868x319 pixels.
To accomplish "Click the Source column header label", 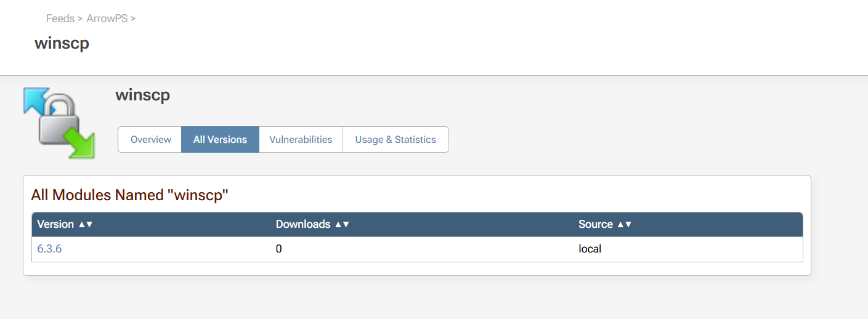I will tap(596, 225).
